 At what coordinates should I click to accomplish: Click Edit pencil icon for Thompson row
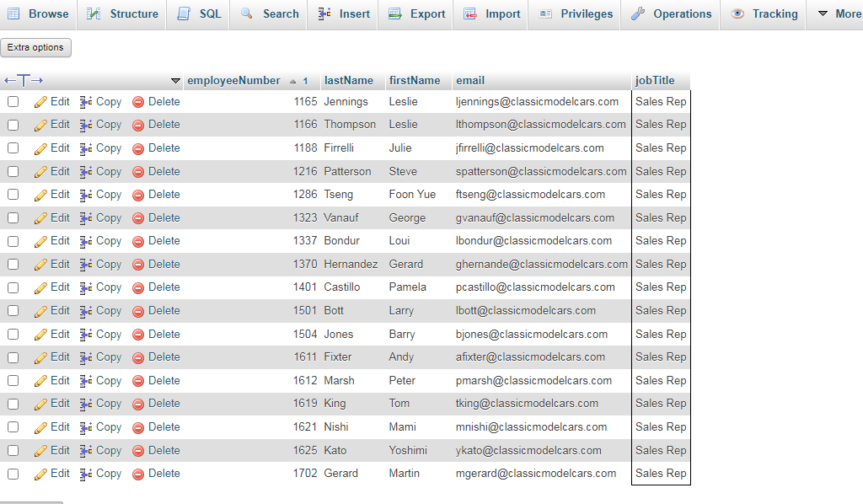(40, 125)
